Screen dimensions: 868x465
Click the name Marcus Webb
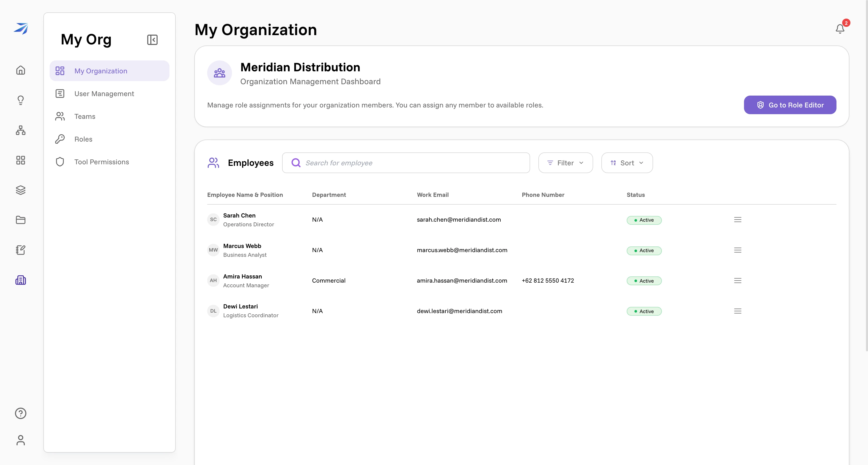click(242, 246)
